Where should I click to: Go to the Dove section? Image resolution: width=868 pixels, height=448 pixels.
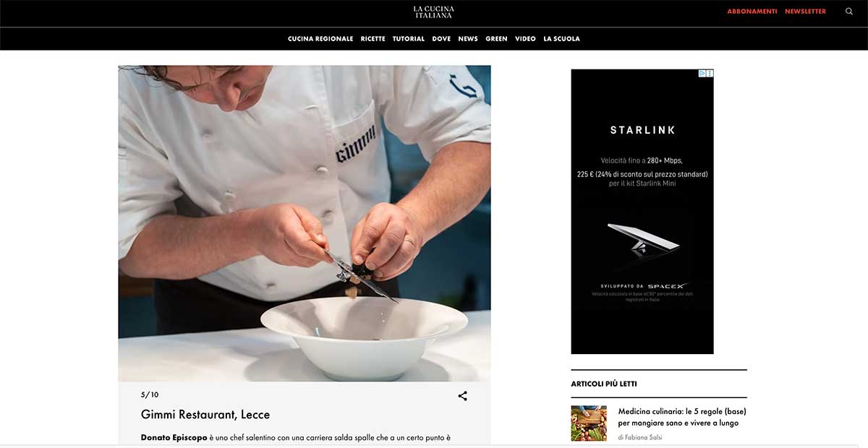441,39
